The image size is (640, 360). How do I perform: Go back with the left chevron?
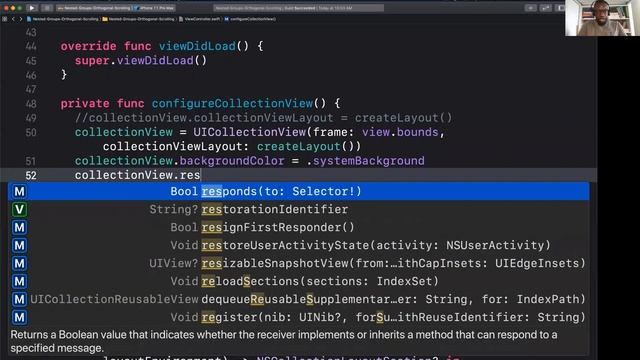pyautogui.click(x=13, y=19)
